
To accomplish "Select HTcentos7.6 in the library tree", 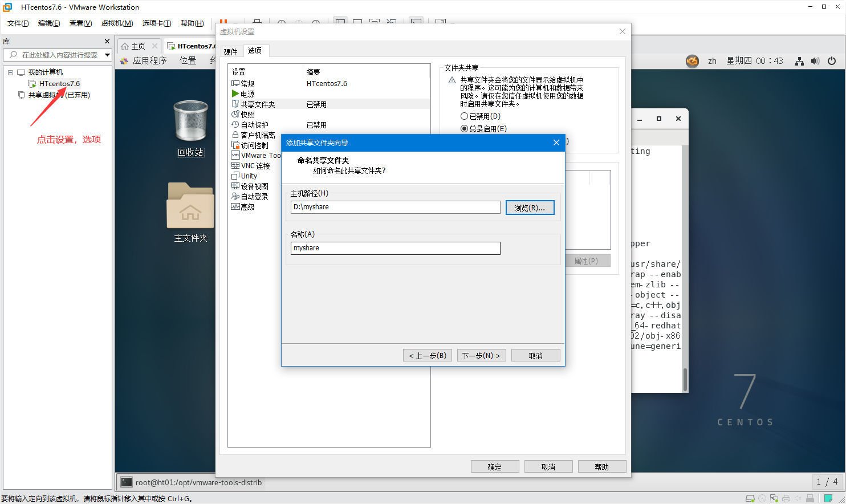I will click(x=59, y=84).
